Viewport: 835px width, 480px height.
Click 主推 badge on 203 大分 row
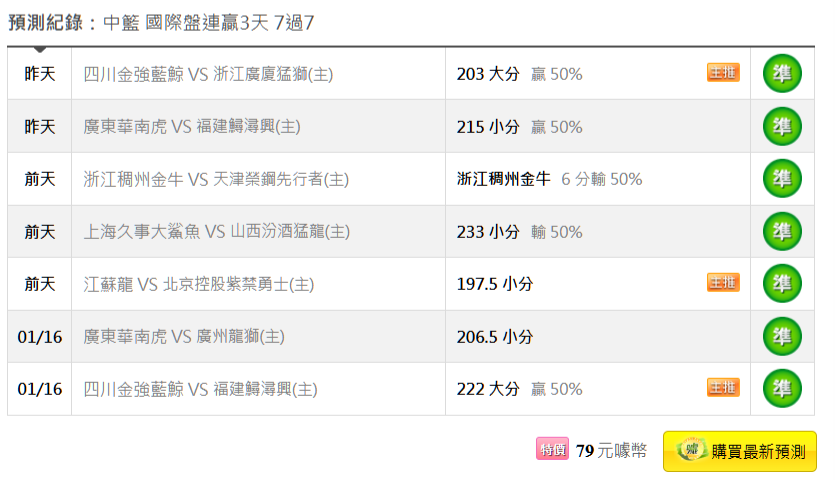click(x=723, y=72)
